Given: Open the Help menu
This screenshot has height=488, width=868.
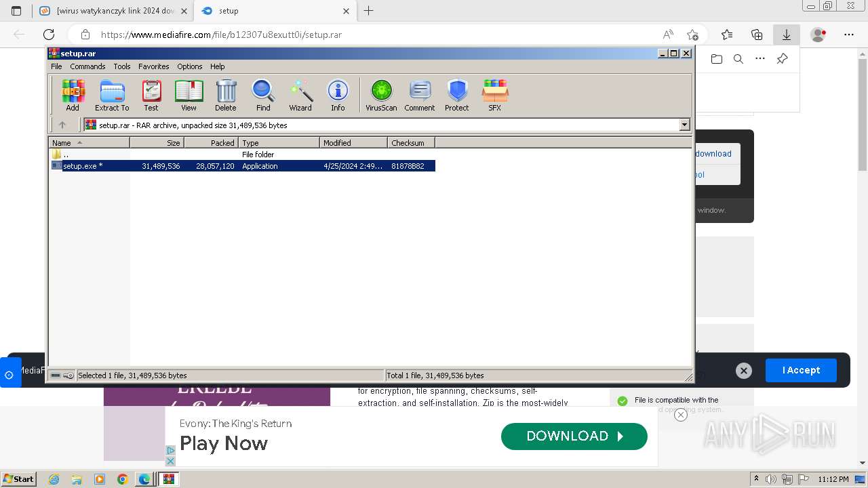Looking at the screenshot, I should (x=217, y=66).
